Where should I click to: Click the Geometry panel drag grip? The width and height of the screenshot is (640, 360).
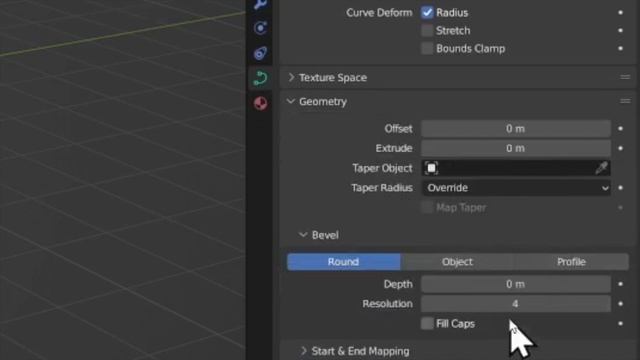(625, 101)
